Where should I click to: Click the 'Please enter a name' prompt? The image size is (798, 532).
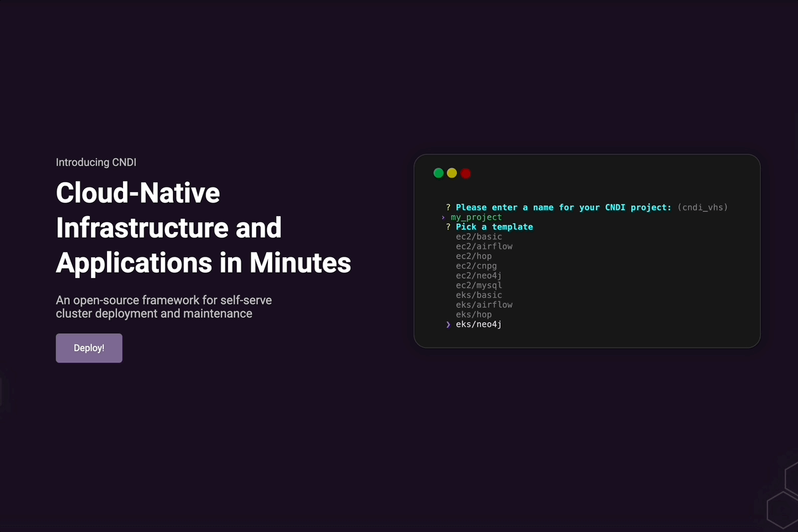tap(563, 207)
